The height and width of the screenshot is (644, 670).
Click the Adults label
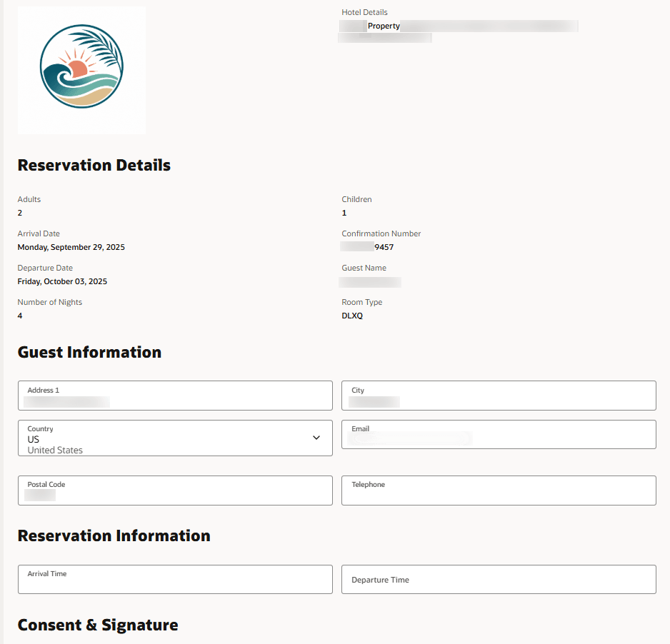(29, 199)
